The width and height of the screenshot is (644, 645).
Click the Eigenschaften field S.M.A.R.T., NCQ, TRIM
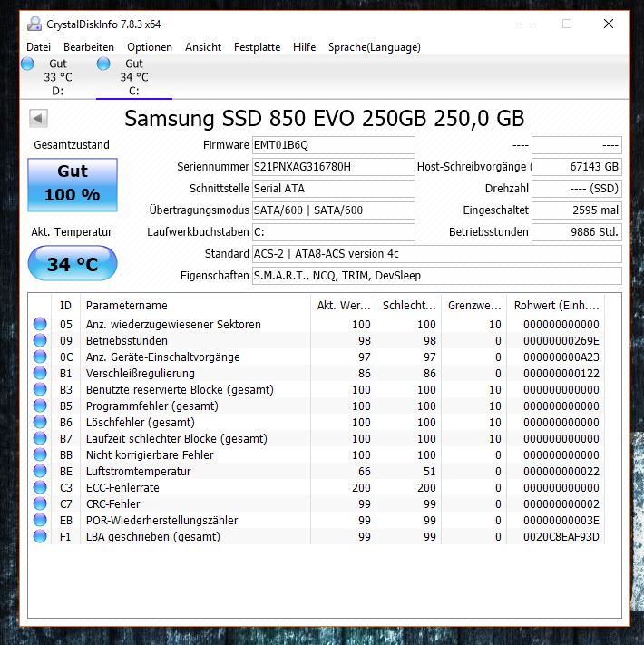436,276
